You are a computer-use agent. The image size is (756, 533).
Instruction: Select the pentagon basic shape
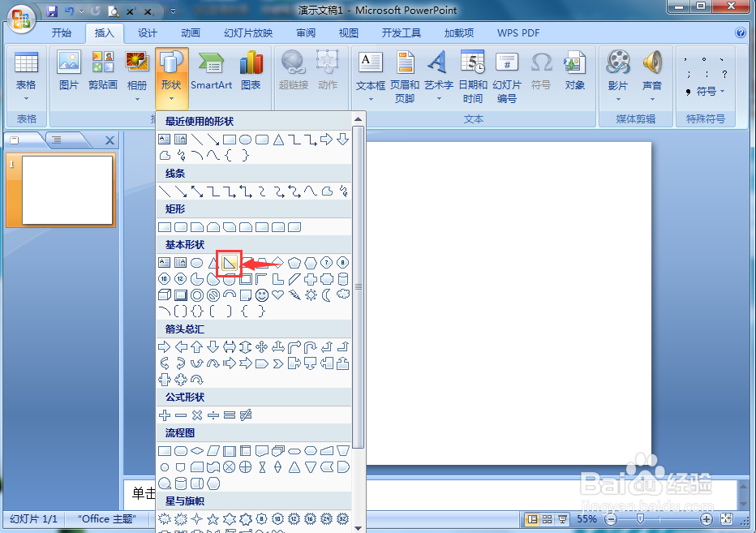click(294, 263)
